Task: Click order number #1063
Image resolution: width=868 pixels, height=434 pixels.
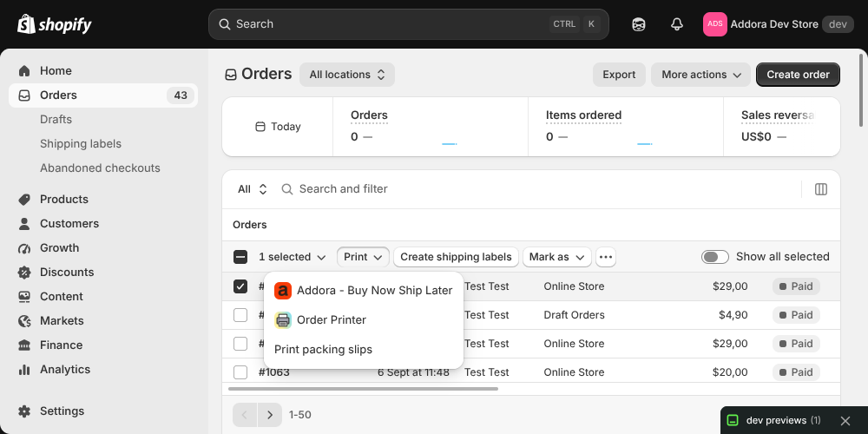Action: click(274, 372)
